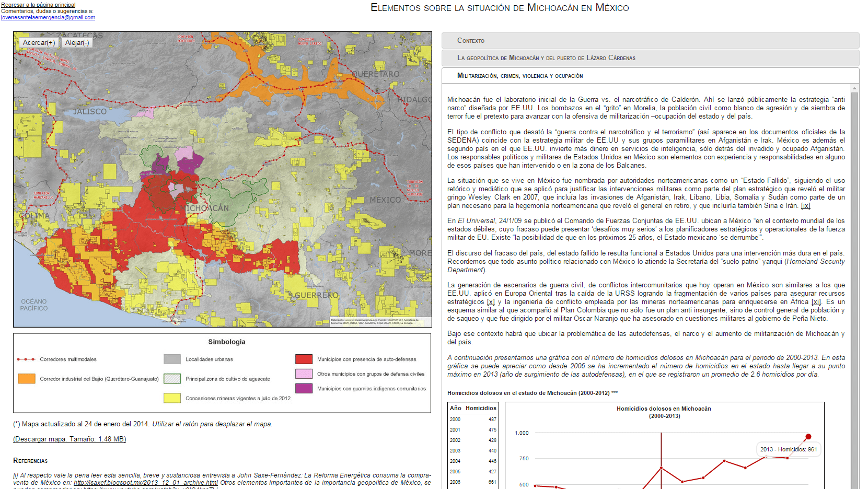Click footnote reference [xi] in text

click(x=816, y=302)
